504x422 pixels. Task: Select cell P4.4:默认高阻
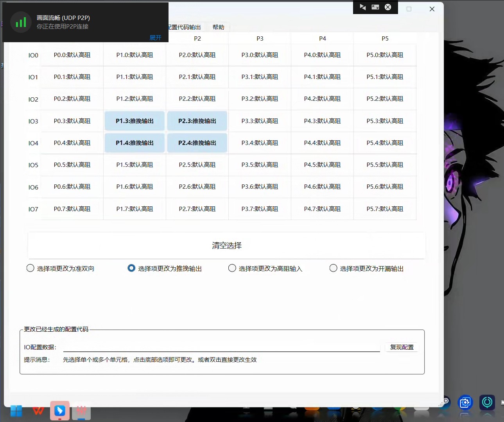322,143
